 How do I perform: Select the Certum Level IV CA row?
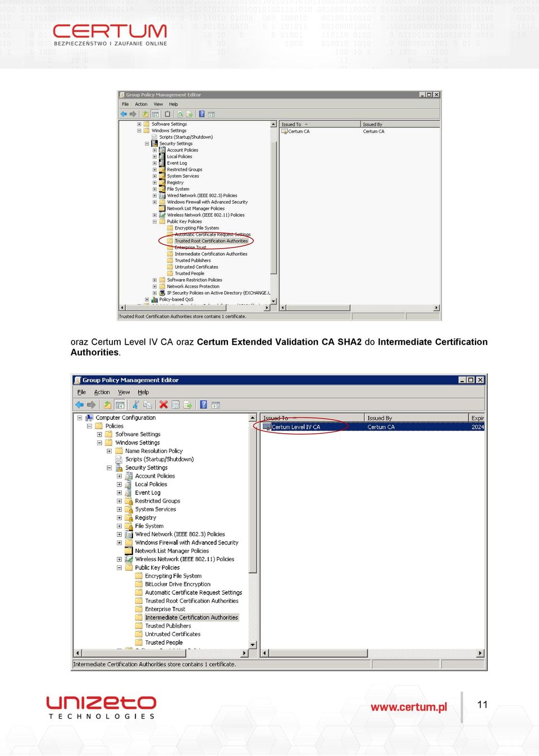[372, 427]
